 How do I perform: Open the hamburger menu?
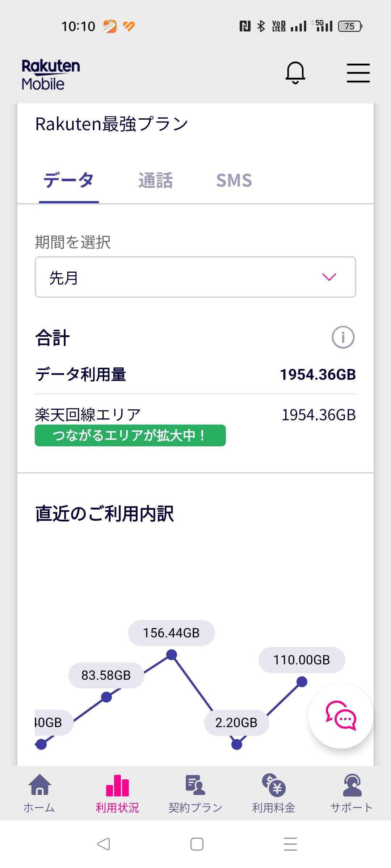[358, 73]
